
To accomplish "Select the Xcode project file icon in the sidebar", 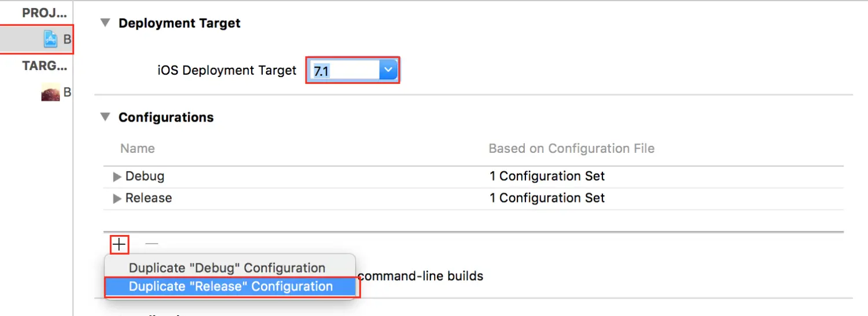I will tap(52, 39).
